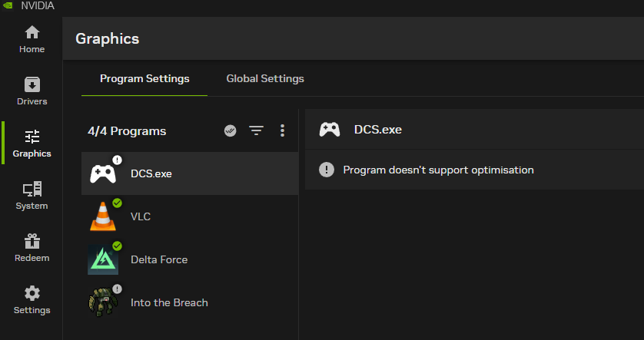The height and width of the screenshot is (340, 644).
Task: Select Delta Force in the programs list
Action: (190, 259)
